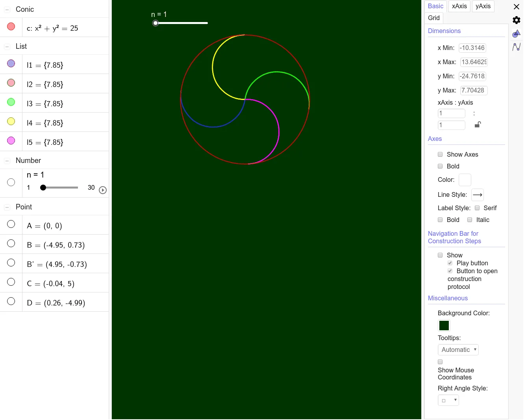Open the function graph view icon

click(517, 47)
